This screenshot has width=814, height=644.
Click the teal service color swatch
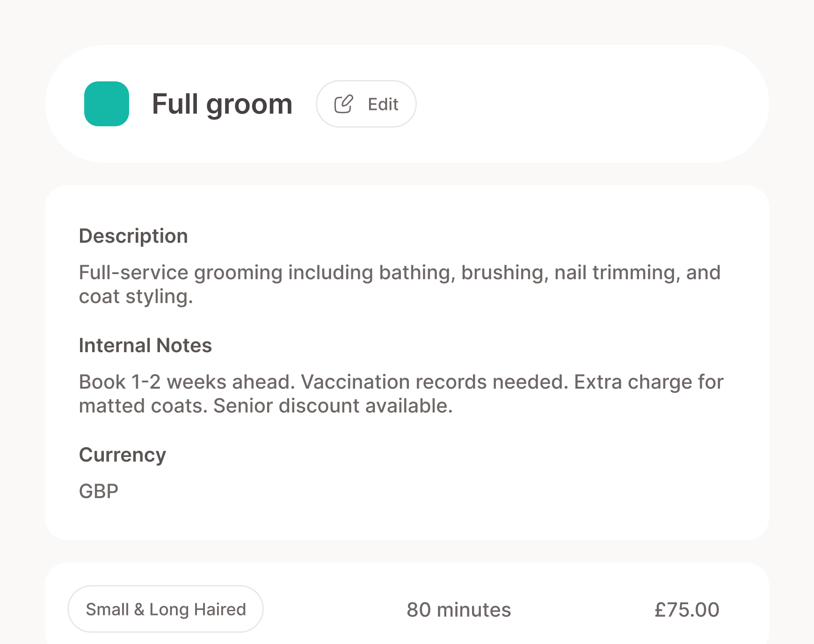pos(107,104)
